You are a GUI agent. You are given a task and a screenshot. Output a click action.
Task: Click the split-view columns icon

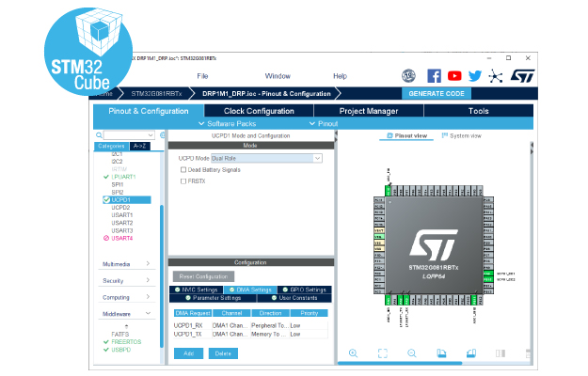501,353
